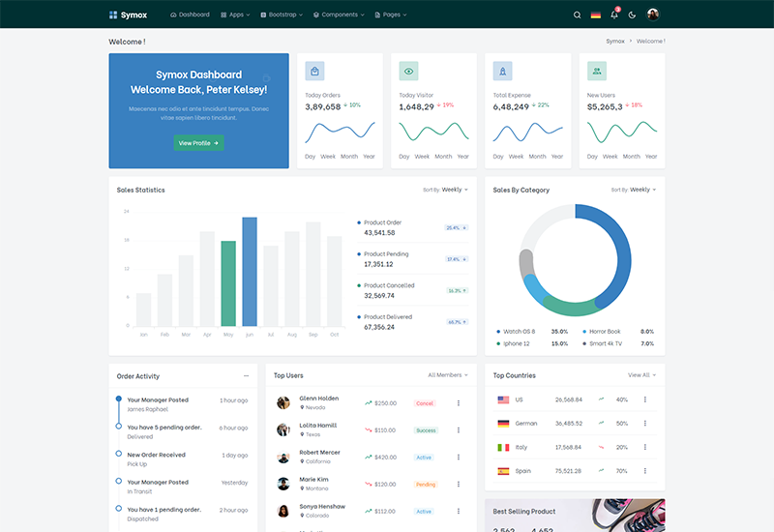Expand the View All countries dropdown
The height and width of the screenshot is (532, 774).
[x=641, y=375]
